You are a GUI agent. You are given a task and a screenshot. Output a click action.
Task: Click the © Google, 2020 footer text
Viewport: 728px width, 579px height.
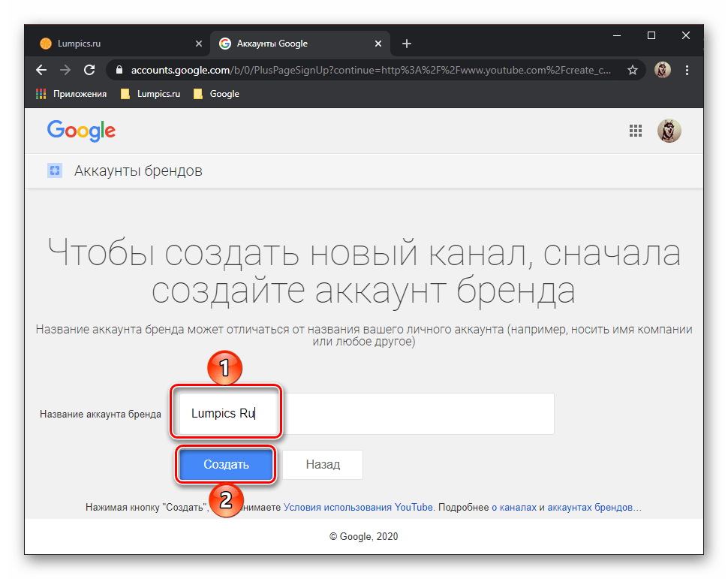[x=363, y=537]
